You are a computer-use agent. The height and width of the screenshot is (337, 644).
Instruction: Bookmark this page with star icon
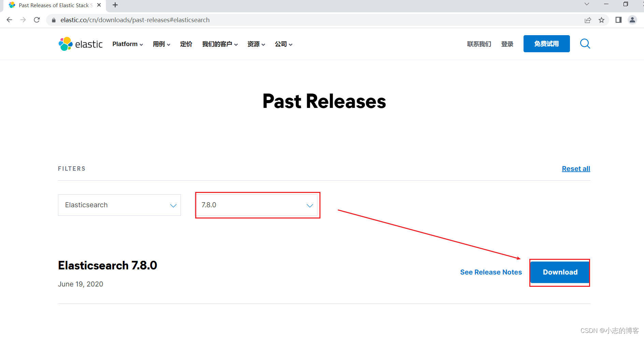tap(601, 20)
